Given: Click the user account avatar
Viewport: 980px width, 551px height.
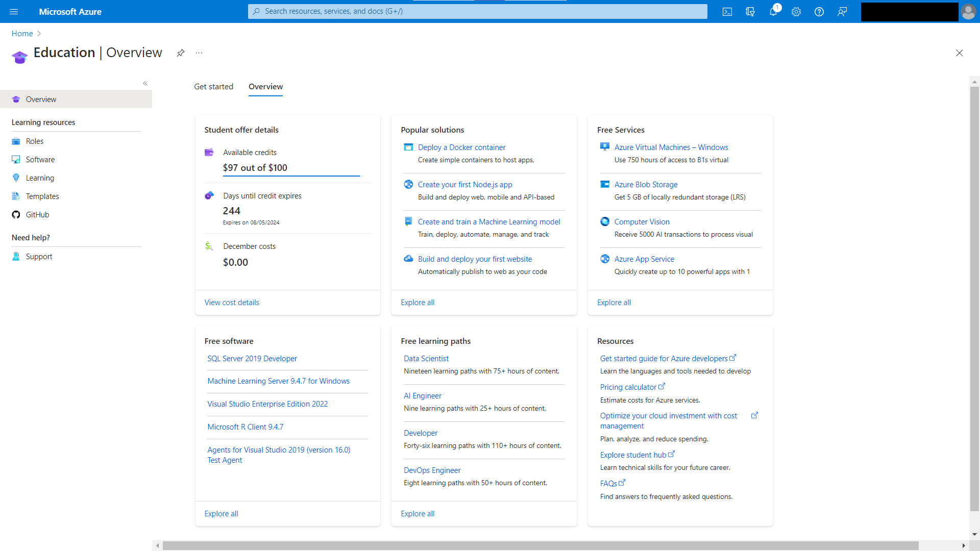Looking at the screenshot, I should [x=968, y=11].
